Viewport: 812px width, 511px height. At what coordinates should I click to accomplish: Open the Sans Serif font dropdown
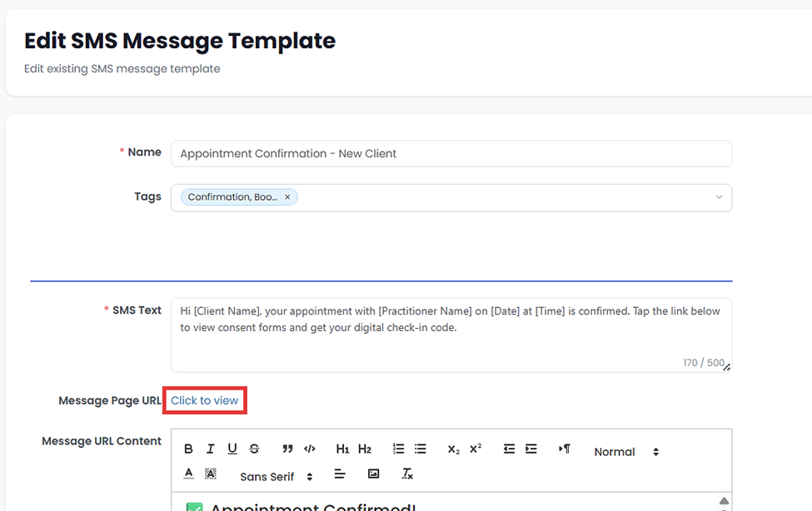(x=276, y=477)
